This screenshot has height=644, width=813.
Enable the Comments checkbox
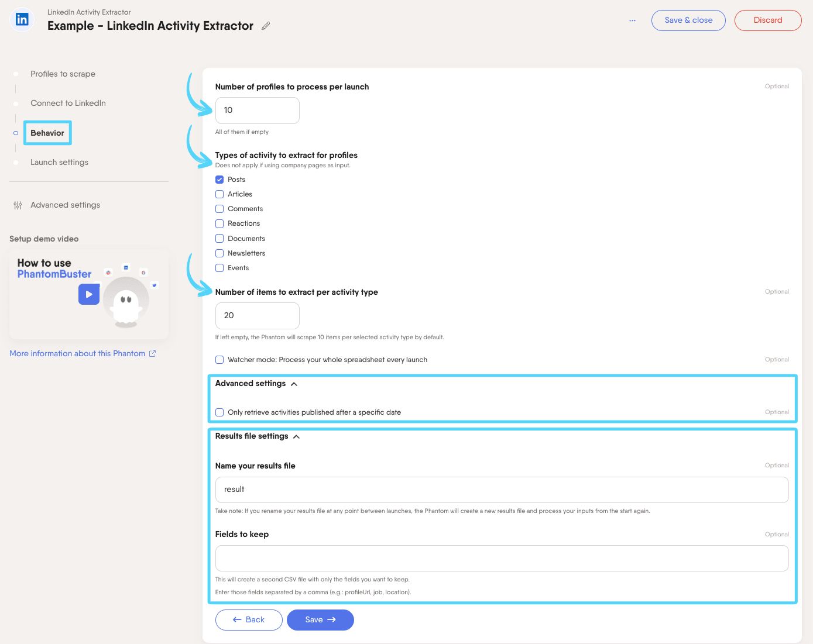point(219,209)
